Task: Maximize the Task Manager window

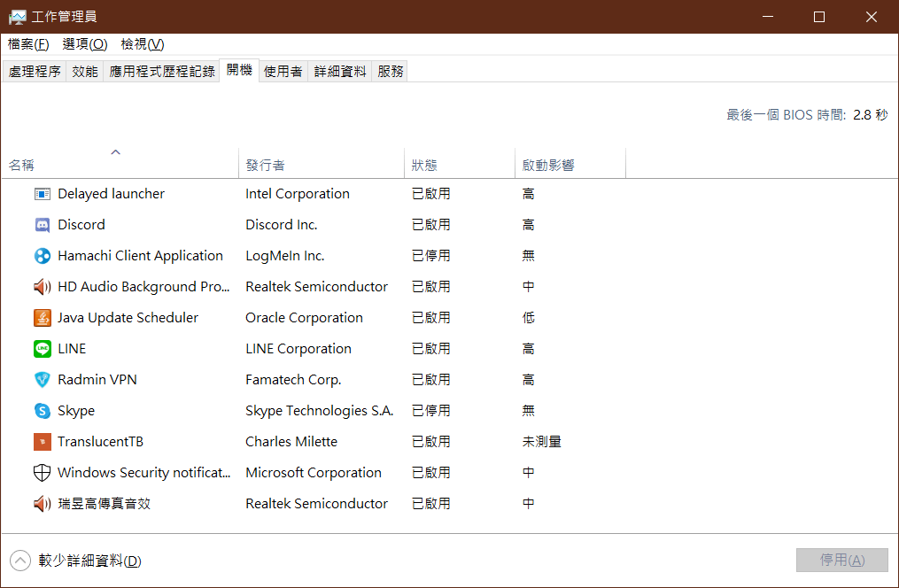Action: pyautogui.click(x=819, y=17)
